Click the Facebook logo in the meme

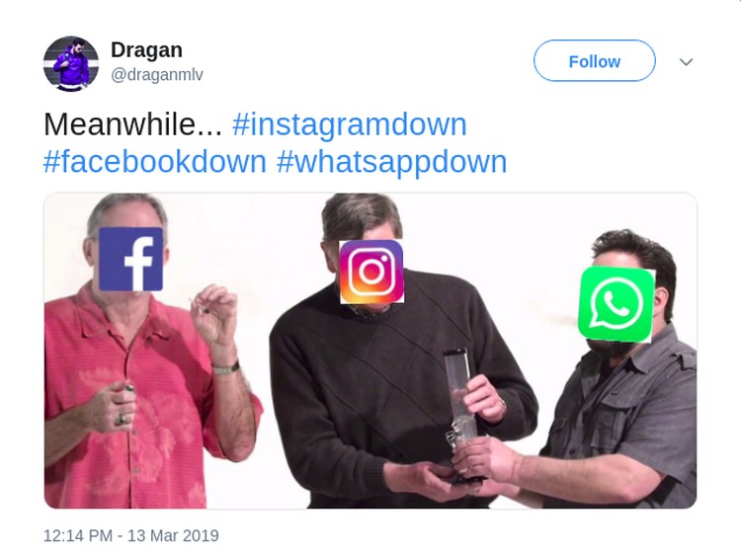(130, 259)
